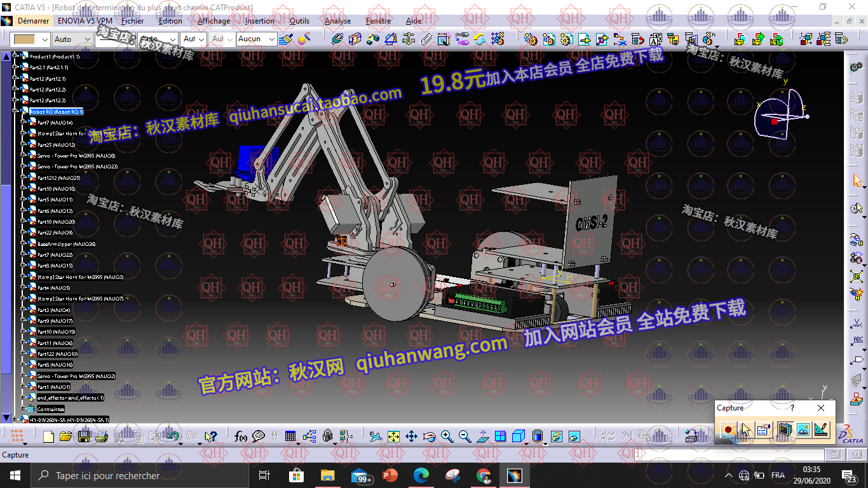The height and width of the screenshot is (488, 868).
Task: Open the line thickness dropdown
Action: pos(116,39)
